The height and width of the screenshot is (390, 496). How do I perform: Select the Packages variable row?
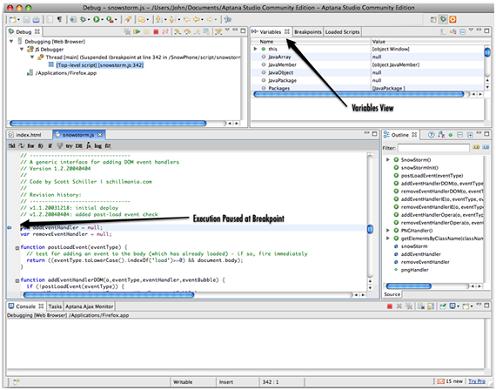(x=368, y=88)
